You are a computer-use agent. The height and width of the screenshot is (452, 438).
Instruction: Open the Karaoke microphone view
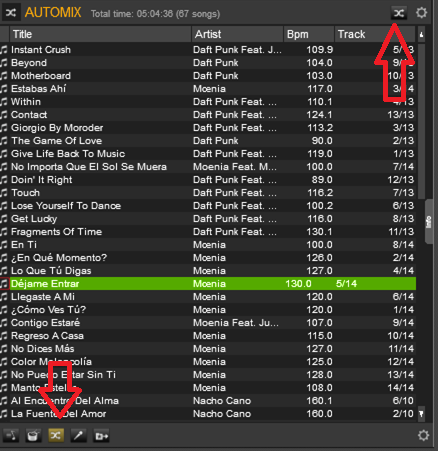coord(79,436)
